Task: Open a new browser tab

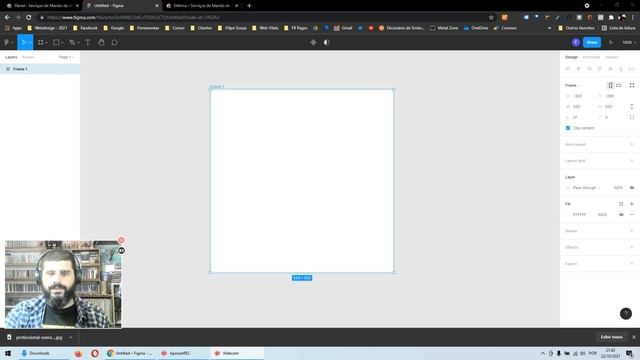Action: click(x=249, y=6)
